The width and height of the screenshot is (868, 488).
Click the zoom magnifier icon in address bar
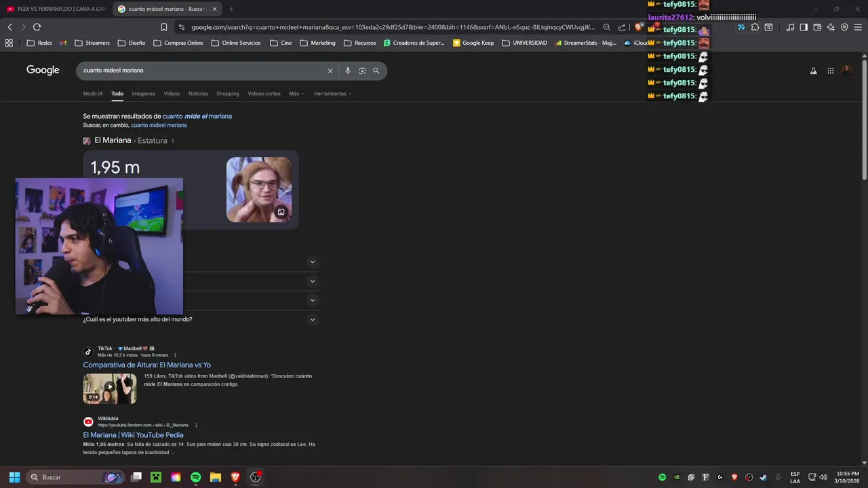[606, 27]
